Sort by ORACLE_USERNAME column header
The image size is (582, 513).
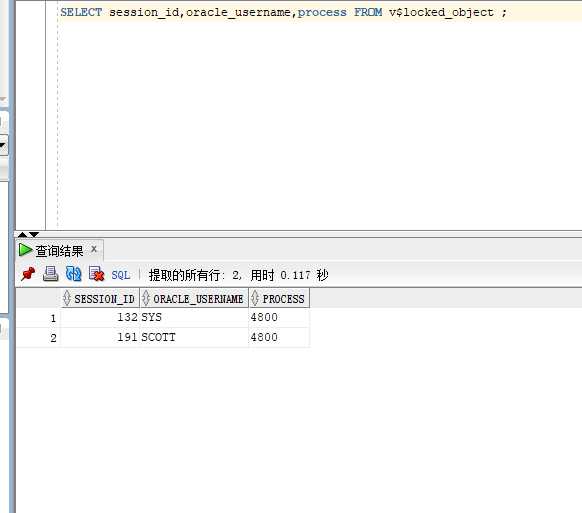coord(194,298)
